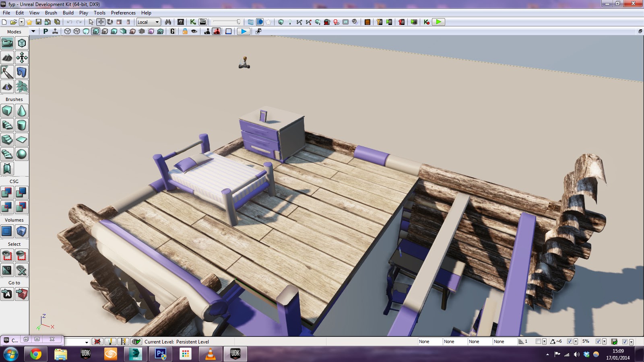This screenshot has height=362, width=644.
Task: Create a Cylinder builder brush
Action: pyautogui.click(x=22, y=125)
